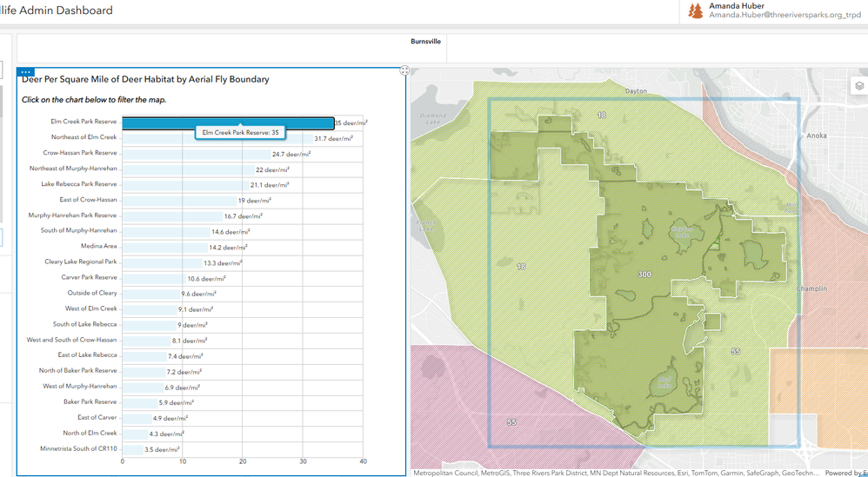Select the Burnsville tab
Viewport: 868px width, 477px height.
[x=425, y=42]
